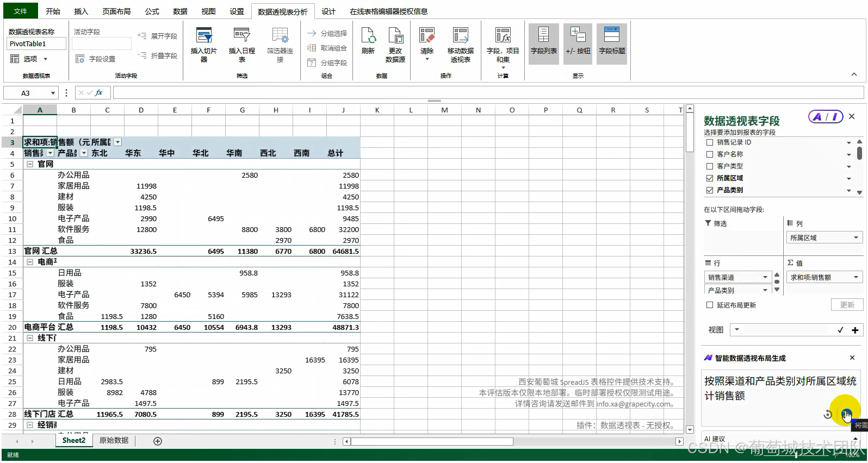The image size is (868, 463).
Task: Click the save view checkmark icon
Action: point(841,330)
